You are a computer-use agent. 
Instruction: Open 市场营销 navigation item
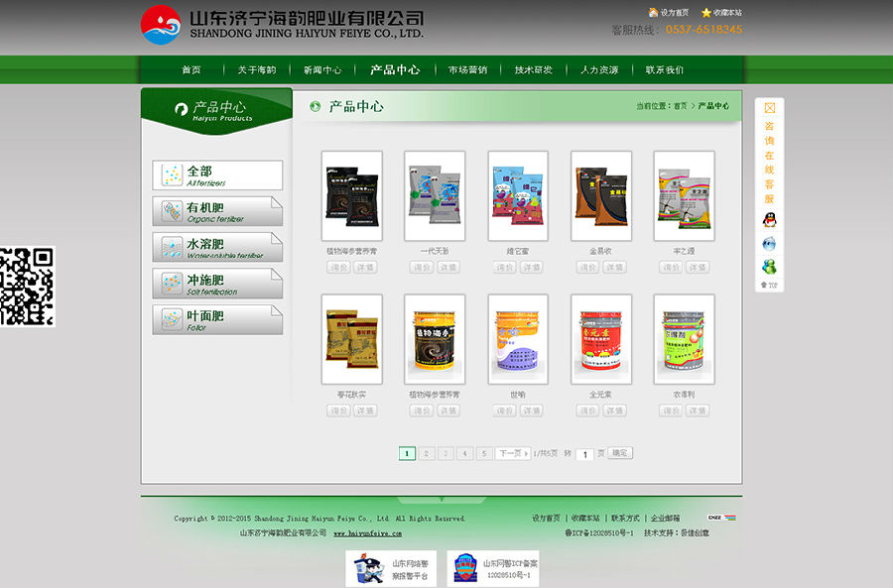click(x=467, y=70)
